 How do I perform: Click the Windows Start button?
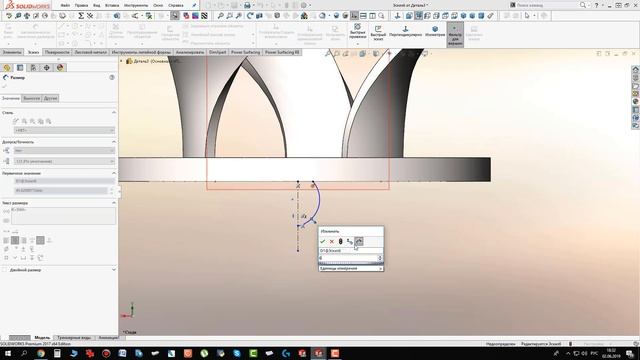7,353
